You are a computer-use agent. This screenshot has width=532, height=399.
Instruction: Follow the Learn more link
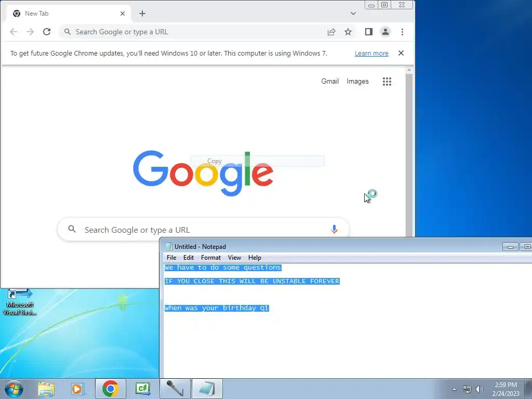pos(371,54)
